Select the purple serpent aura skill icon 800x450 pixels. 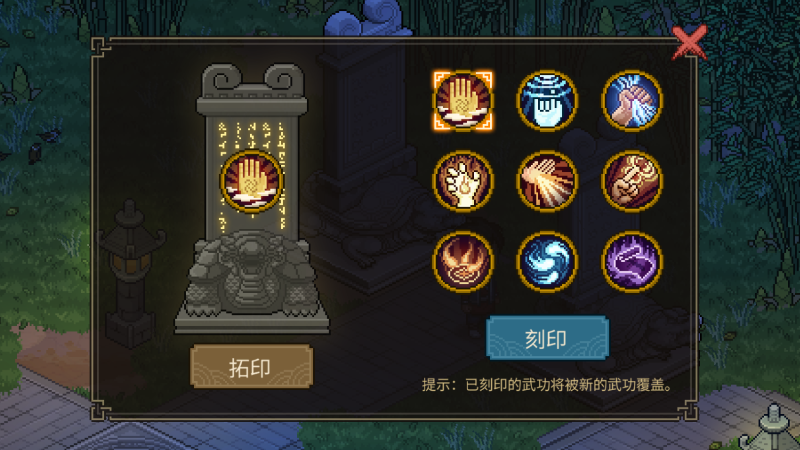(x=632, y=261)
